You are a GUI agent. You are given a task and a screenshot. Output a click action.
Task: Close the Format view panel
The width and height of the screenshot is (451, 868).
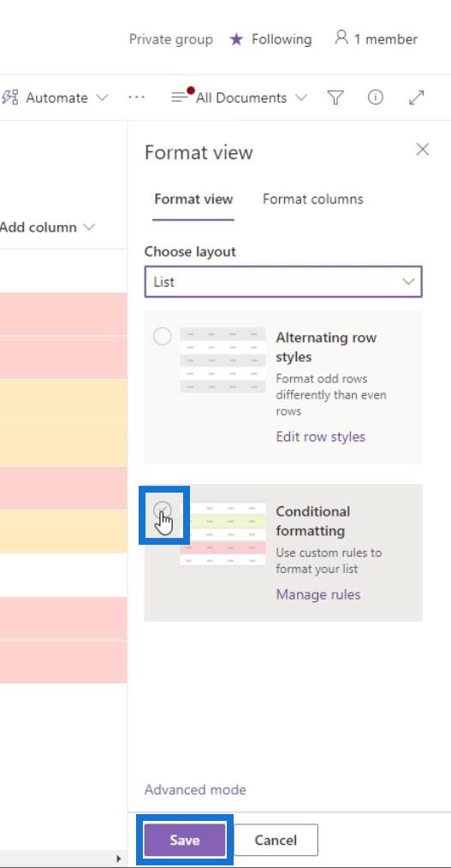(x=423, y=150)
